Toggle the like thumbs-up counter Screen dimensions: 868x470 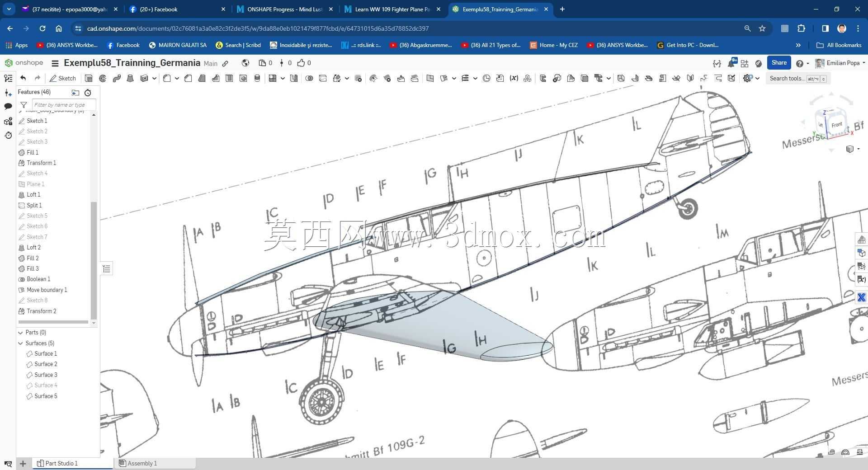pyautogui.click(x=304, y=63)
